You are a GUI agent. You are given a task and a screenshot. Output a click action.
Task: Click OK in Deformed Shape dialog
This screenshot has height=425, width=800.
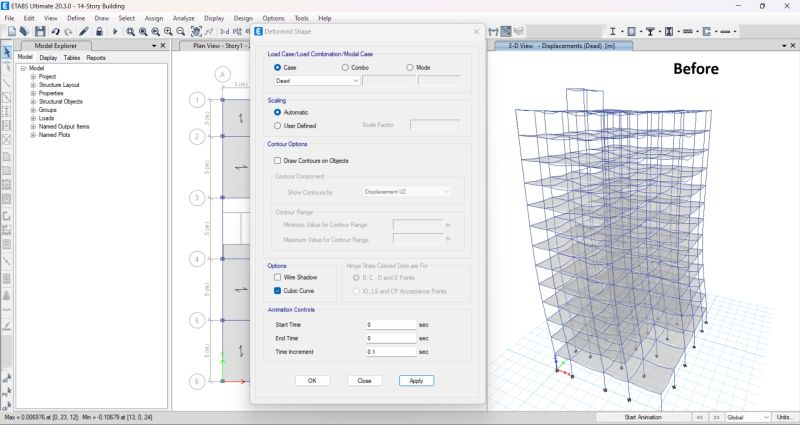pos(312,381)
